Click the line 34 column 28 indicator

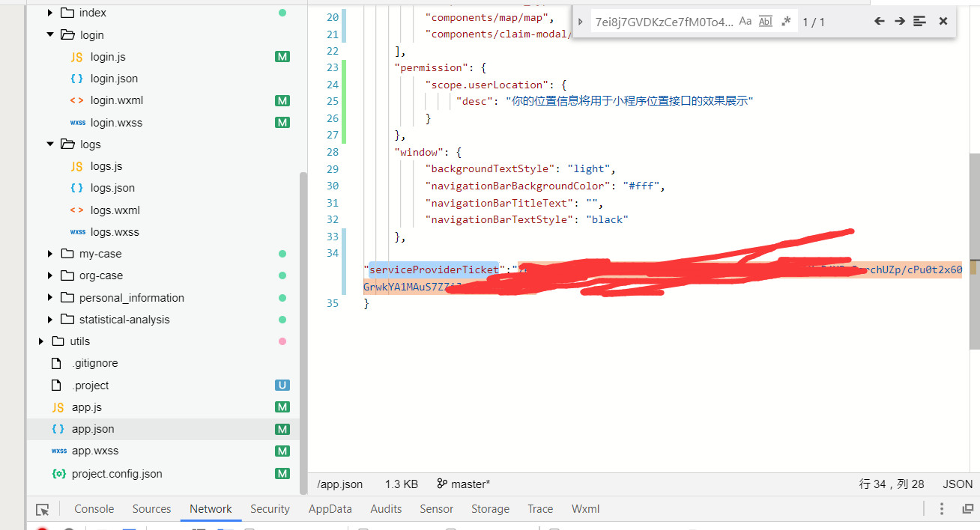click(x=892, y=484)
